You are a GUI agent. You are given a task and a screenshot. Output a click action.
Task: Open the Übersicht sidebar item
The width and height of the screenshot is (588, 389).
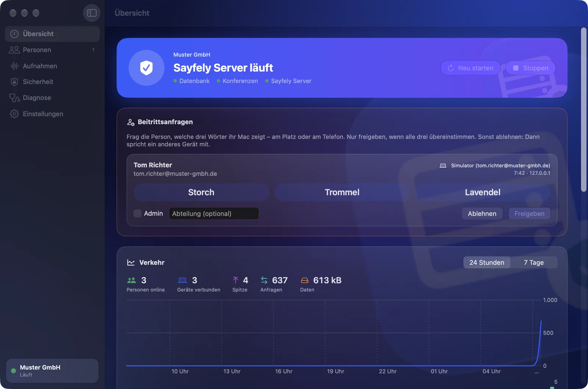[x=52, y=34]
